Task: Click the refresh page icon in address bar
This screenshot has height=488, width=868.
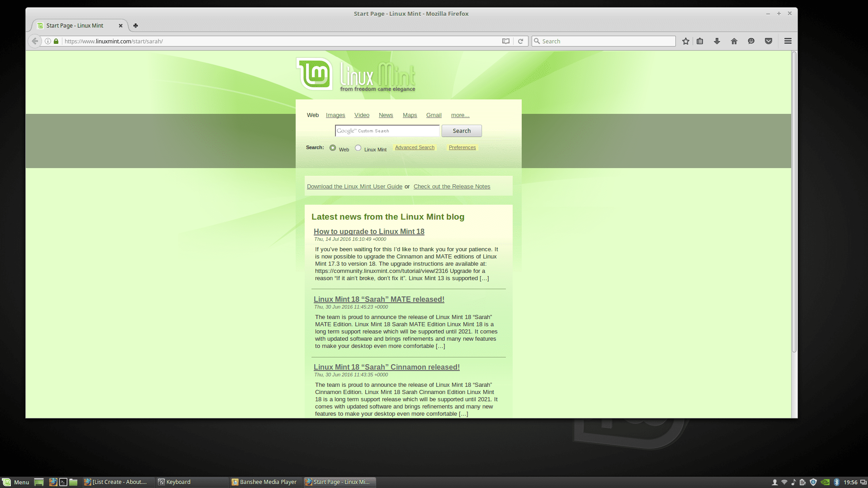Action: (x=520, y=41)
